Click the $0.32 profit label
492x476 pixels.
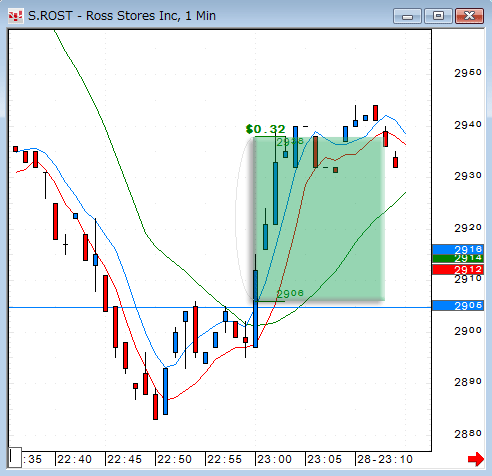265,129
